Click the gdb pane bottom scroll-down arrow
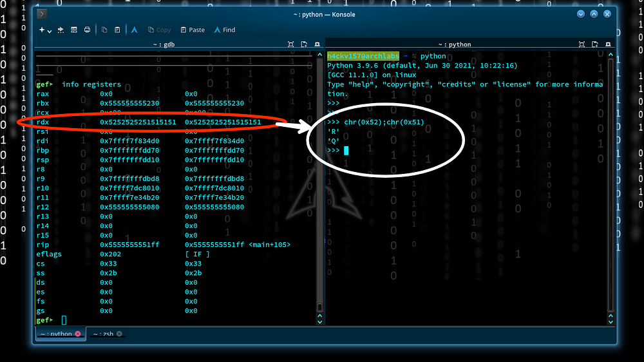The image size is (644, 362). click(319, 322)
